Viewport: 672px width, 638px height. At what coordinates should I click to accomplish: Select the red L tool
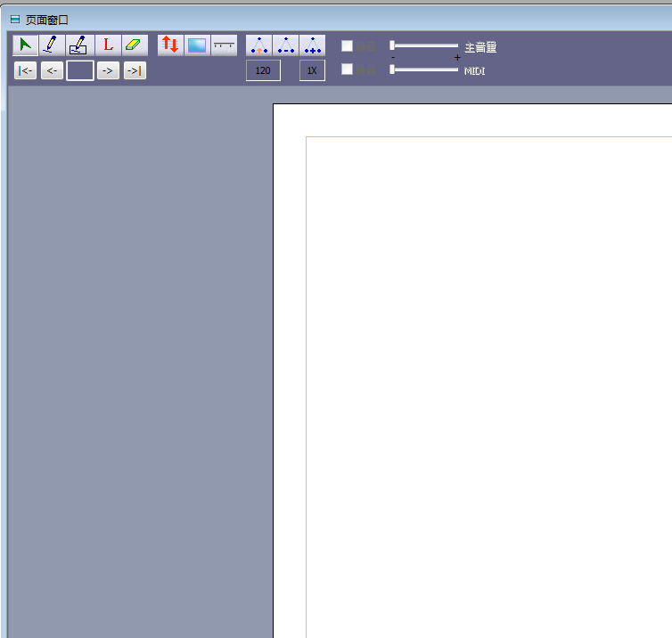pos(108,45)
